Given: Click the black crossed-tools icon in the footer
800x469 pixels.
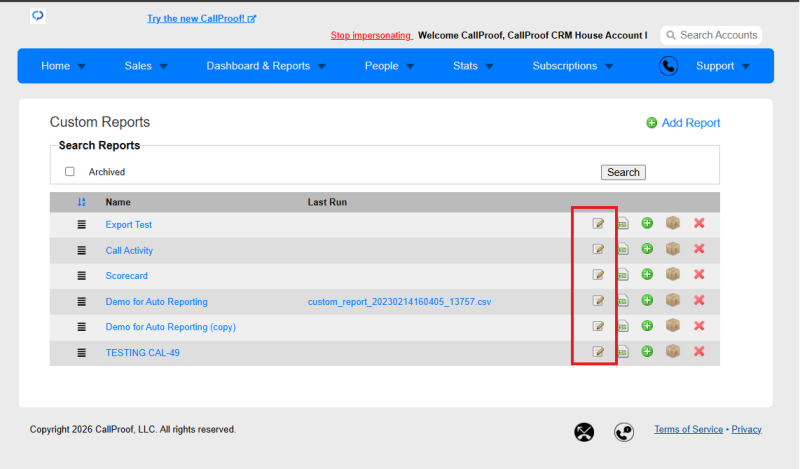Looking at the screenshot, I should click(x=584, y=432).
